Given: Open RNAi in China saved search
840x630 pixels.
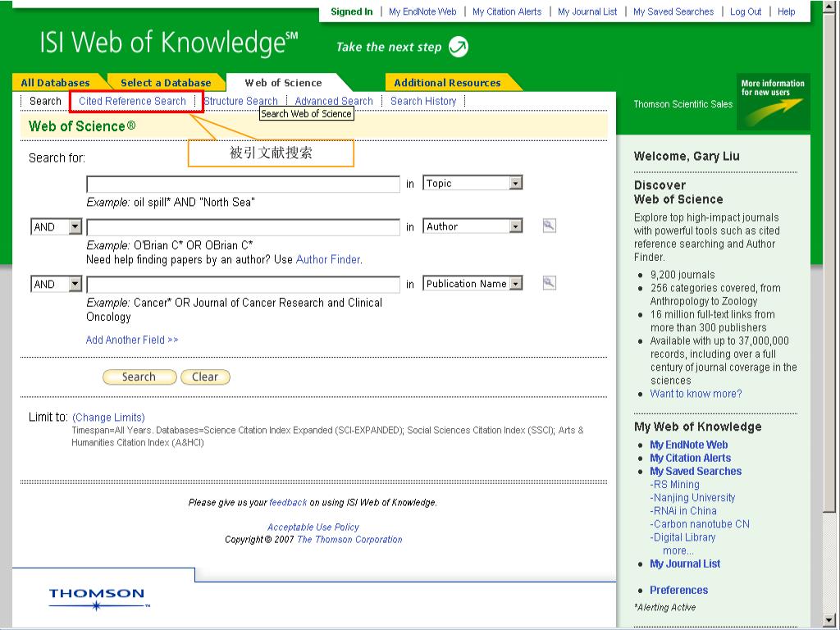Looking at the screenshot, I should pyautogui.click(x=683, y=511).
